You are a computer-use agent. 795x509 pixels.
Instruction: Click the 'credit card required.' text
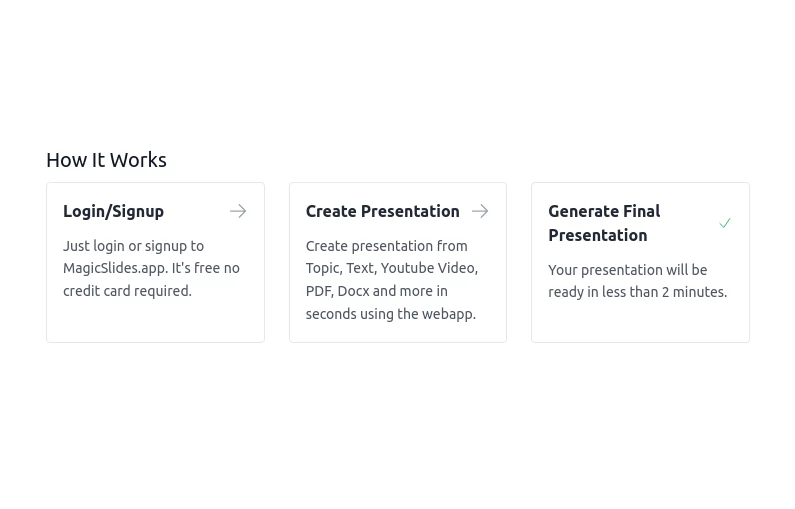(127, 291)
